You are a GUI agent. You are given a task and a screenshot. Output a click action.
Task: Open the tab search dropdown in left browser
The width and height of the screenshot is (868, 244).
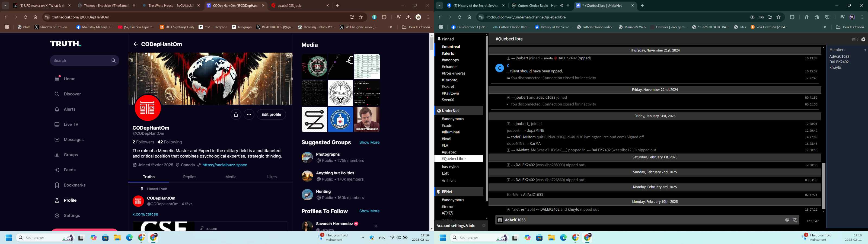click(x=5, y=6)
